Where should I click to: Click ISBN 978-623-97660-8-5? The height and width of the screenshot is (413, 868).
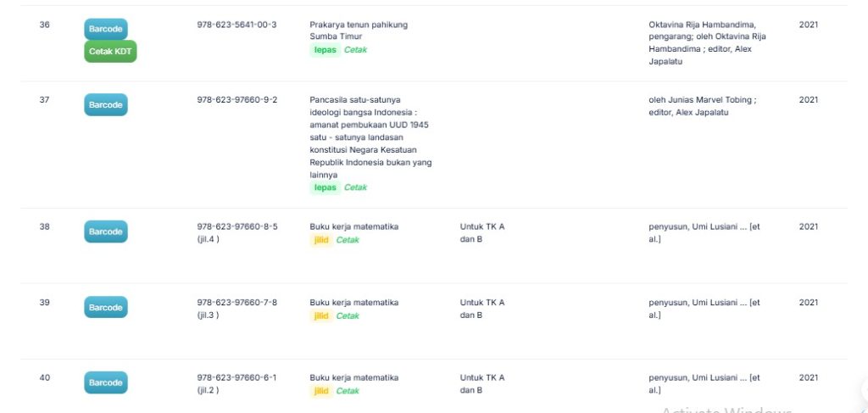click(x=236, y=226)
